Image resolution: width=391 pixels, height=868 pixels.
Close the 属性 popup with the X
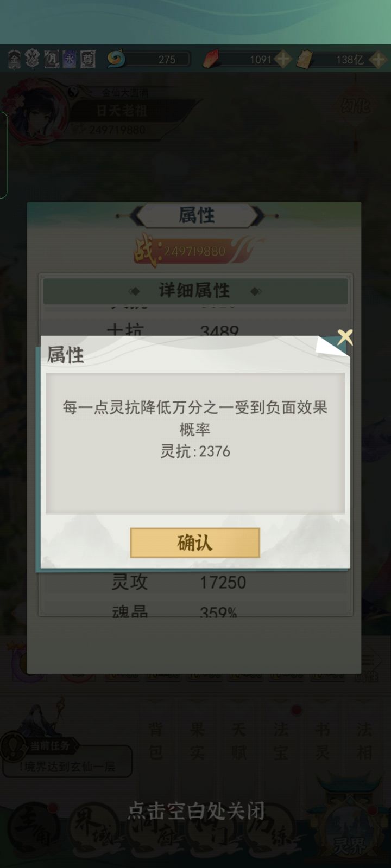coord(345,337)
